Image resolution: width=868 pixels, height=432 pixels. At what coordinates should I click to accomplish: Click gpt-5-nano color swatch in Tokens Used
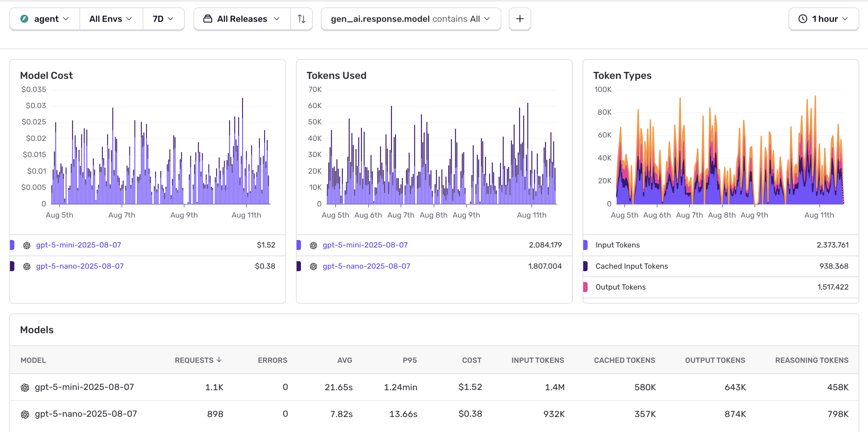298,266
